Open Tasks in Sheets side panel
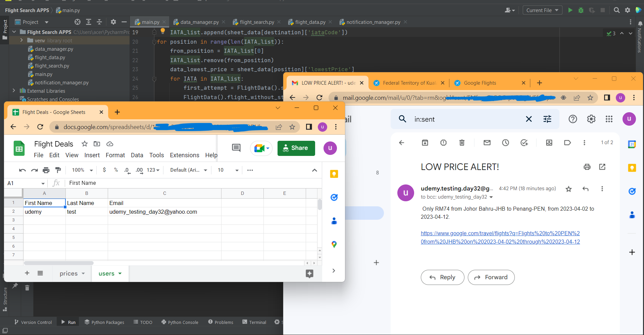 click(x=334, y=197)
